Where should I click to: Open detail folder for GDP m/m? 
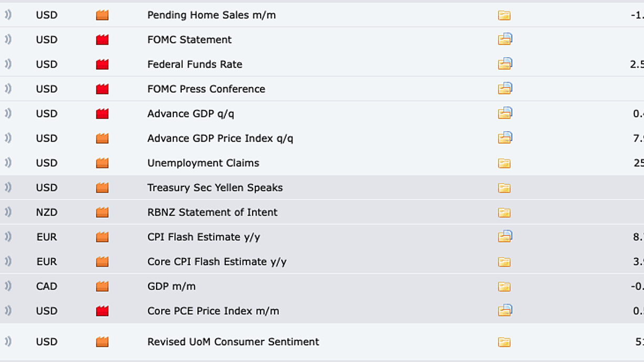504,286
